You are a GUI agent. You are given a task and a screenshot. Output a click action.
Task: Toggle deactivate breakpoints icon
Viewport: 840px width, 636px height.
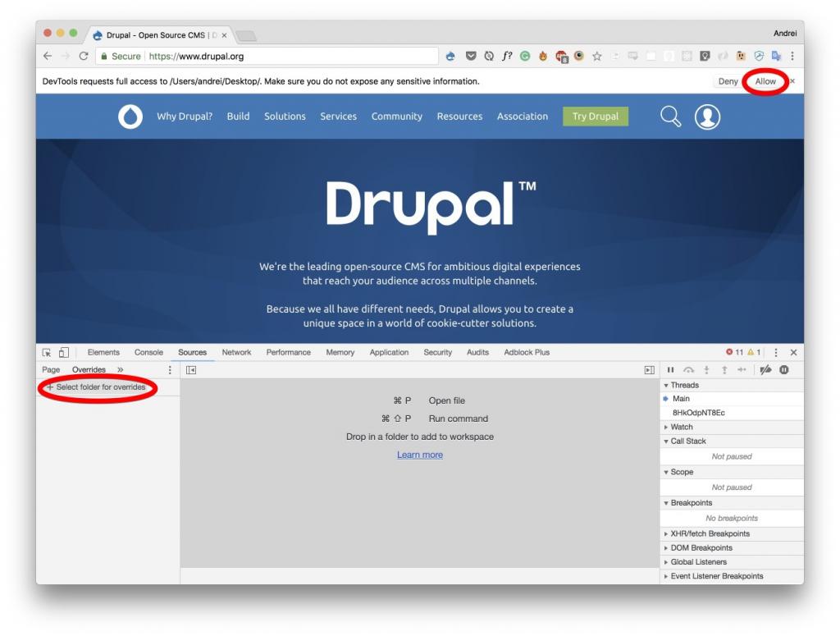point(765,370)
